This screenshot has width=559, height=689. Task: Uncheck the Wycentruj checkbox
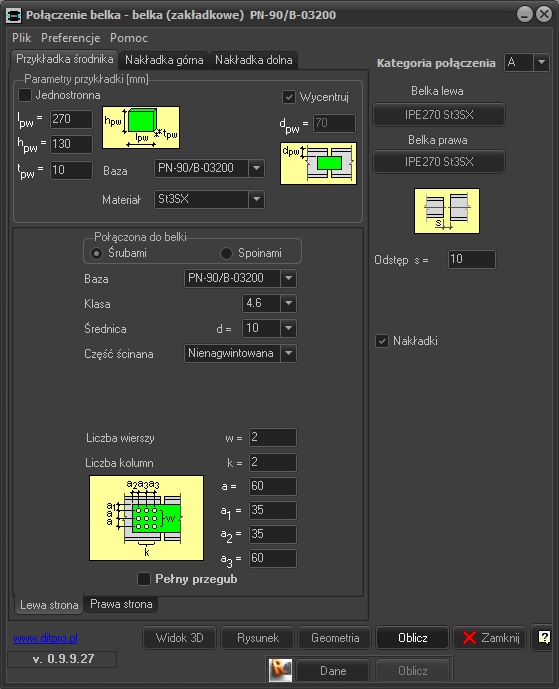click(289, 97)
